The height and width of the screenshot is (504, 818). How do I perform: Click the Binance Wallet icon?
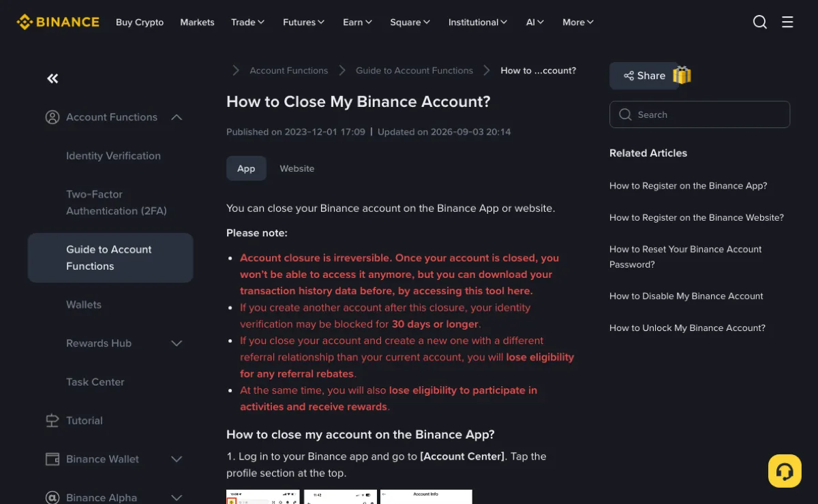click(52, 459)
